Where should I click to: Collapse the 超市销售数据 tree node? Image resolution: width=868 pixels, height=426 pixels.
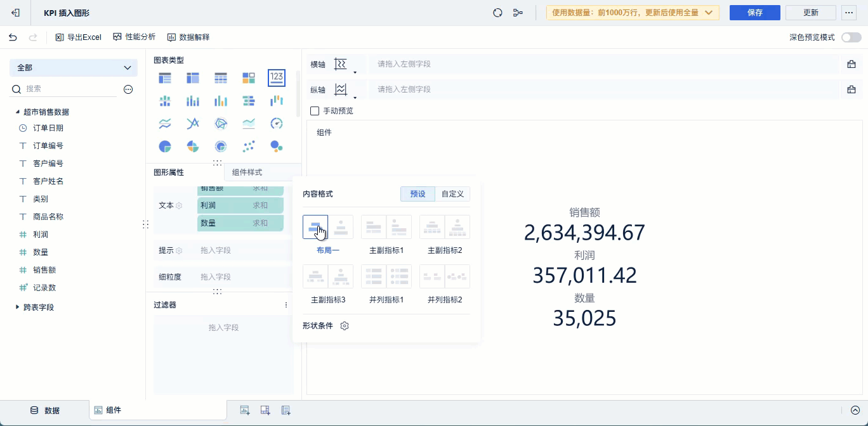[x=18, y=112]
